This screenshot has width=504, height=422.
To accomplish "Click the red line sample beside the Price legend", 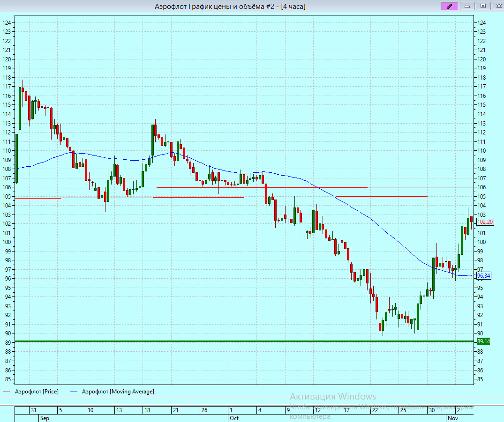I will tap(7, 392).
